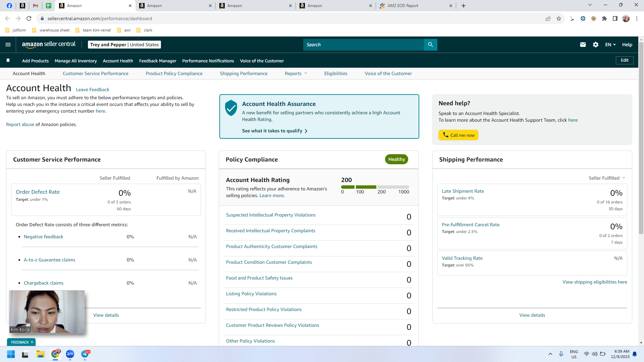The width and height of the screenshot is (644, 362).
Task: Expand the Chrome tab search chevron
Action: coord(590,5)
